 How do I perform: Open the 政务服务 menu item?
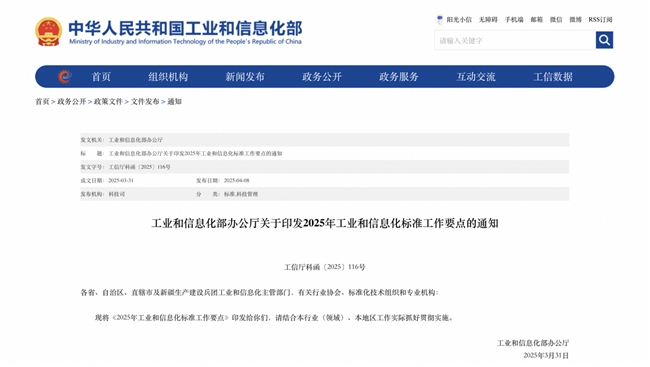399,77
